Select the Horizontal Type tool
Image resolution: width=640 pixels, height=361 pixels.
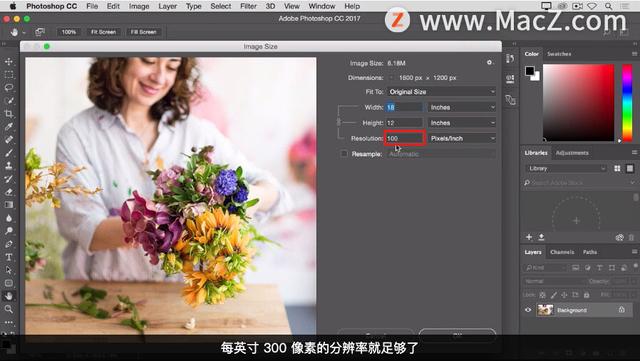[x=9, y=257]
